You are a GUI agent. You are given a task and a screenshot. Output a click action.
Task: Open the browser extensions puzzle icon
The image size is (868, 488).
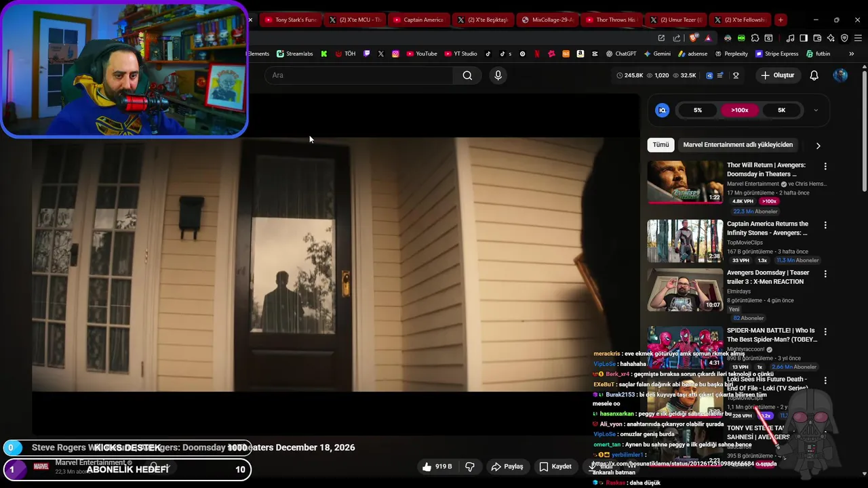(755, 38)
